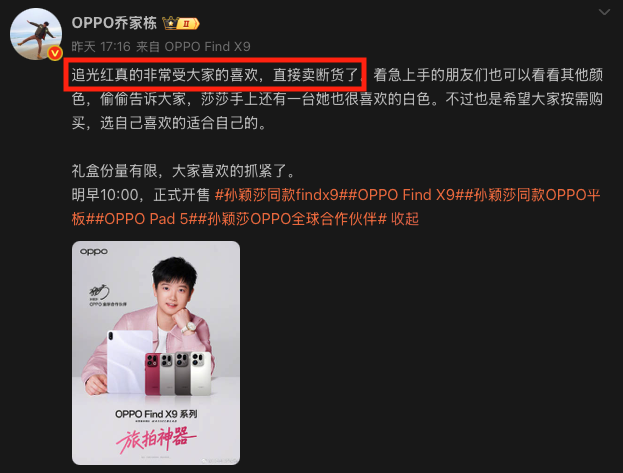The image size is (623, 473).
Task: Click the red phone in the poster
Action: (153, 373)
